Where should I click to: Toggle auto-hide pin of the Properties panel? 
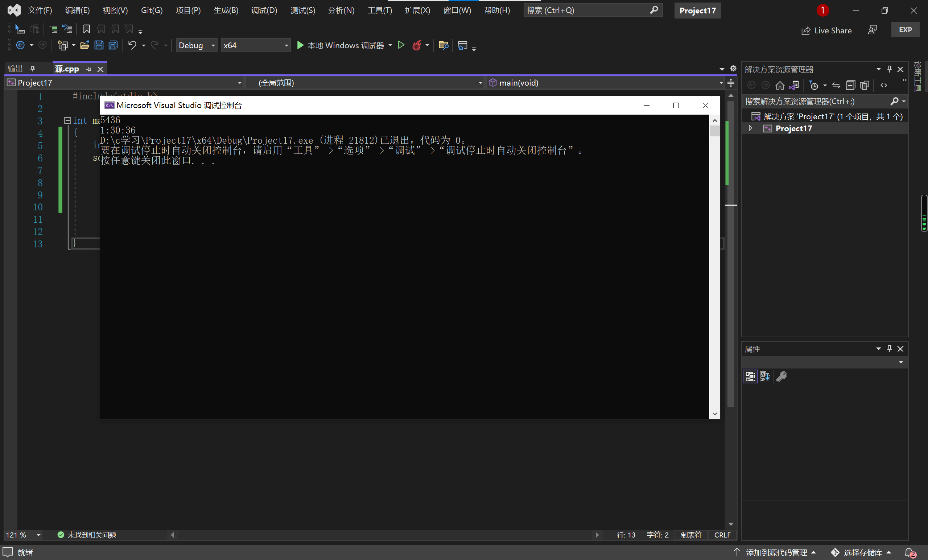889,349
